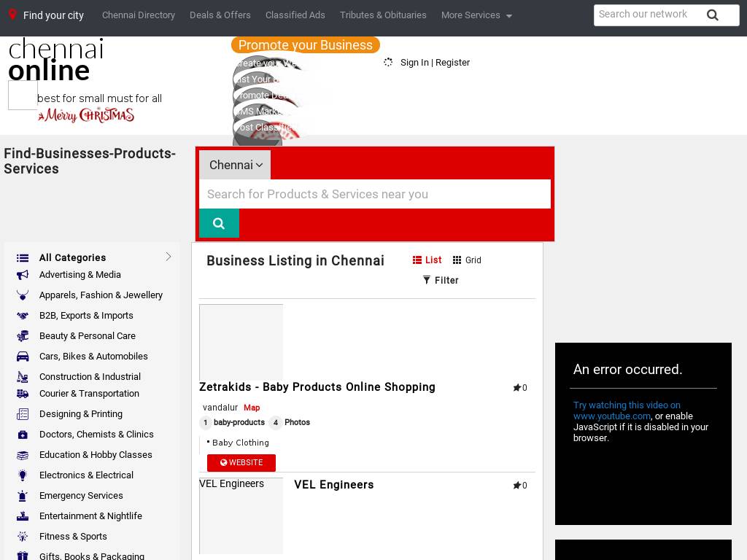
Task: Click the star rating icon for Zetrakids
Action: 516,388
